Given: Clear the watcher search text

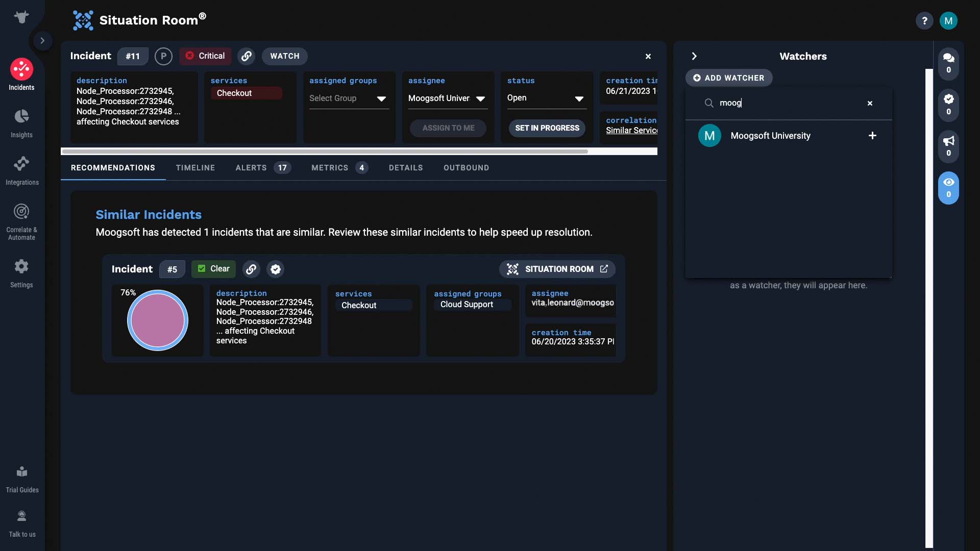Looking at the screenshot, I should tap(870, 103).
